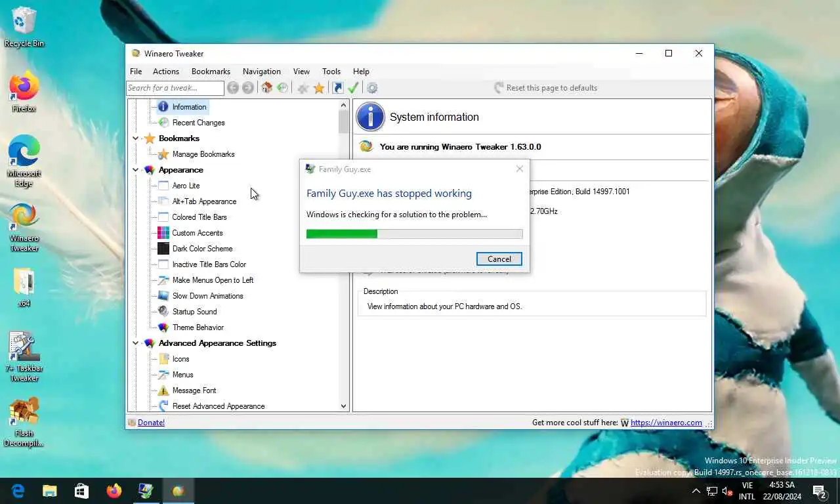Select Microsoft Edge desktop shortcut
Image resolution: width=840 pixels, height=504 pixels.
(x=24, y=161)
